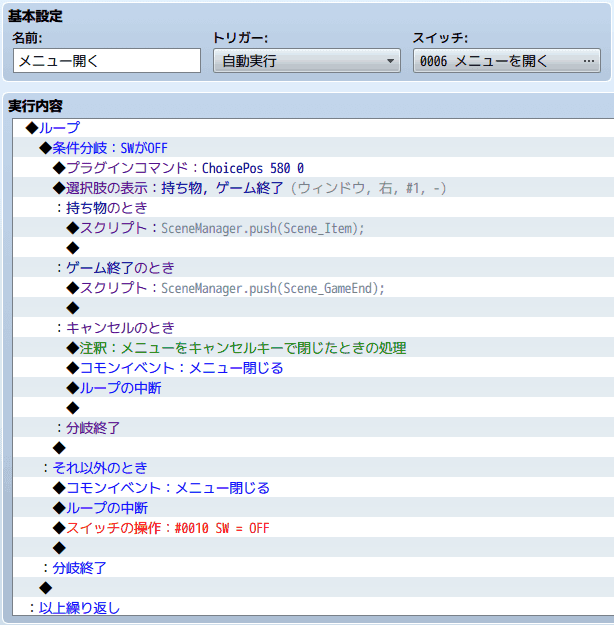This screenshot has width=614, height=625.
Task: Click the 名前 field containing メニュー開く
Action: click(107, 61)
